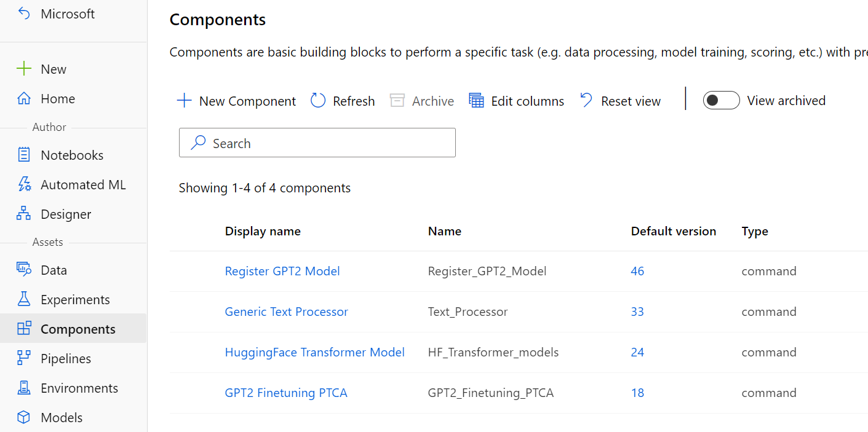Image resolution: width=868 pixels, height=432 pixels.
Task: Click the Home house icon
Action: pos(23,98)
